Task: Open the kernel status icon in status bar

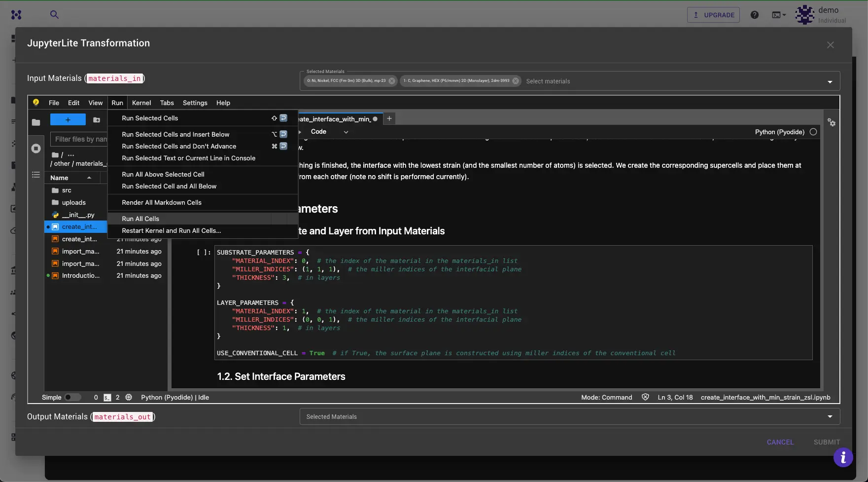Action: (x=129, y=397)
